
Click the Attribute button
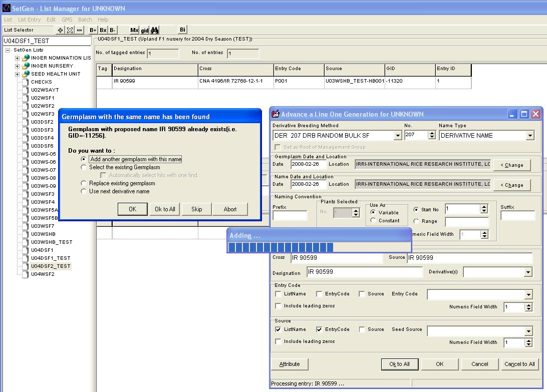tap(290, 364)
